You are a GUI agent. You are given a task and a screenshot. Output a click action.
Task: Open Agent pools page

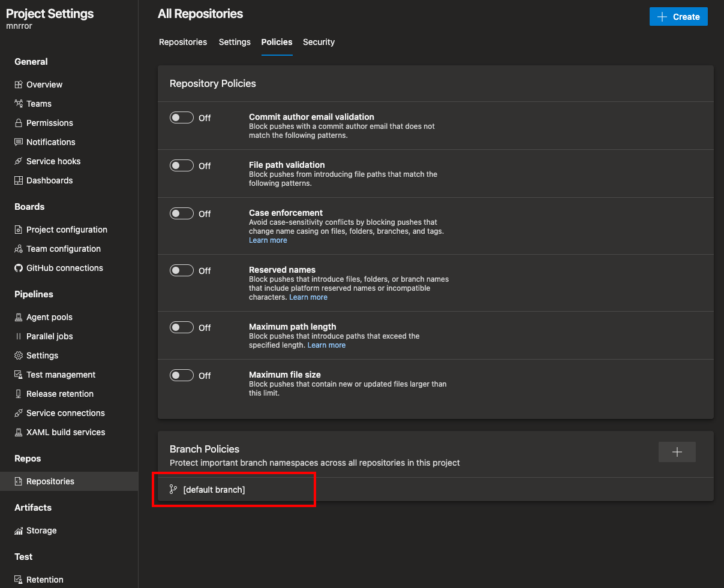pyautogui.click(x=49, y=317)
